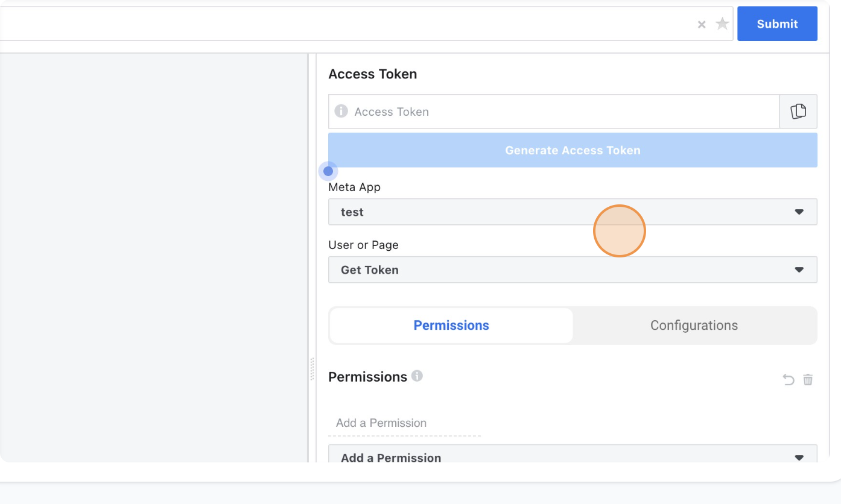
Task: Copy the access token with clipboard icon
Action: 798,112
